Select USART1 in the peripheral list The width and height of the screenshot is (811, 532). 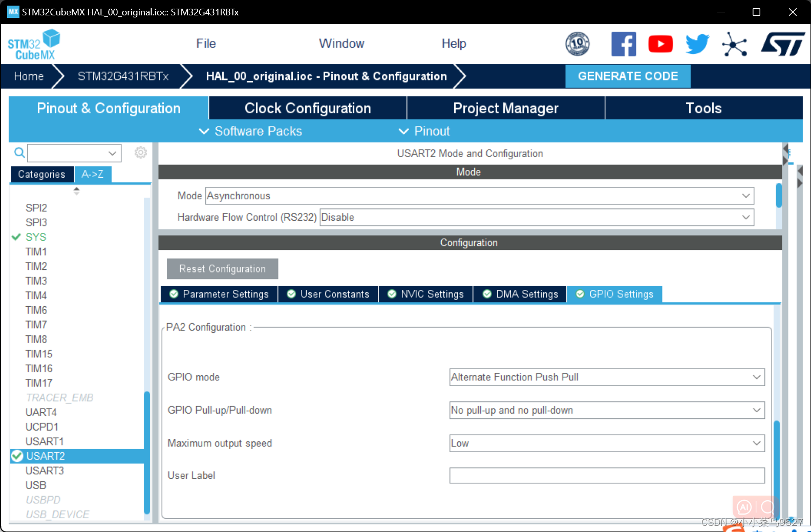pyautogui.click(x=45, y=441)
